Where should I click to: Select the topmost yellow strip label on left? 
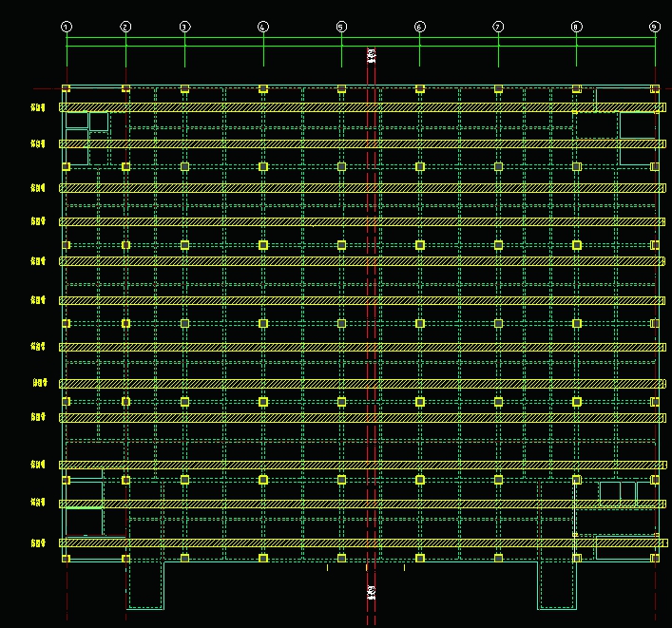tap(38, 107)
